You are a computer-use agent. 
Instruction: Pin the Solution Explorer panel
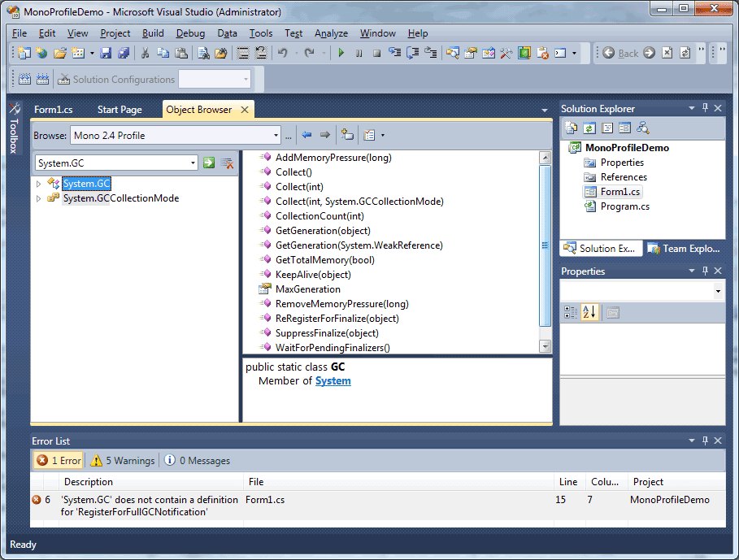(x=705, y=108)
